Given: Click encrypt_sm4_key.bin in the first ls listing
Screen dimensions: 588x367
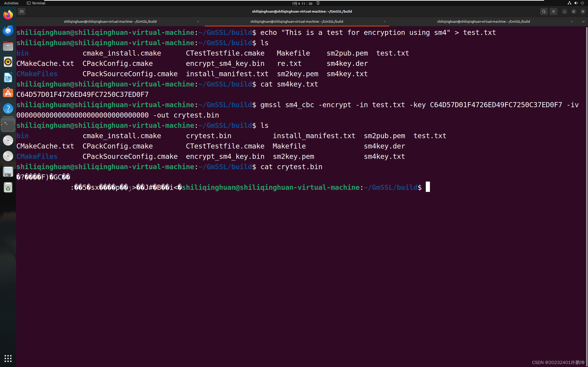Looking at the screenshot, I should (x=225, y=63).
